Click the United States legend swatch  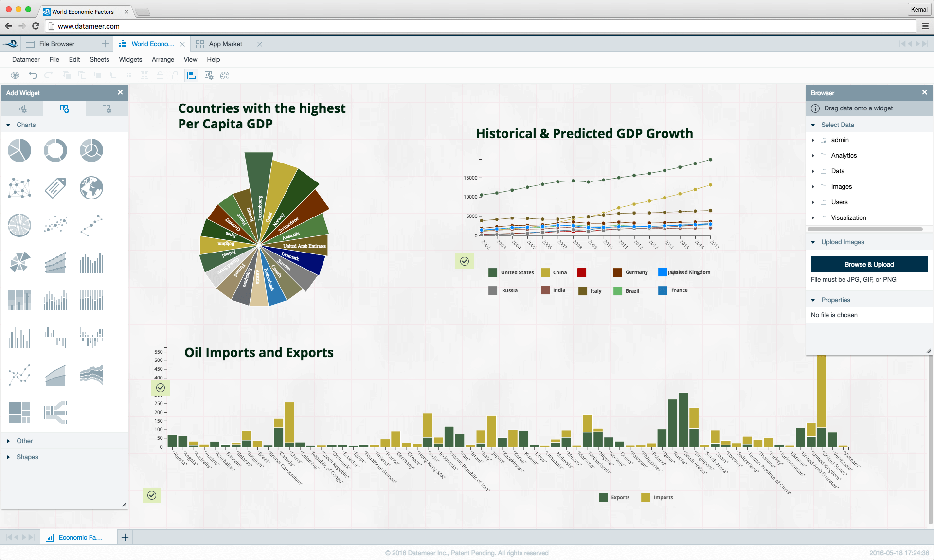point(493,272)
